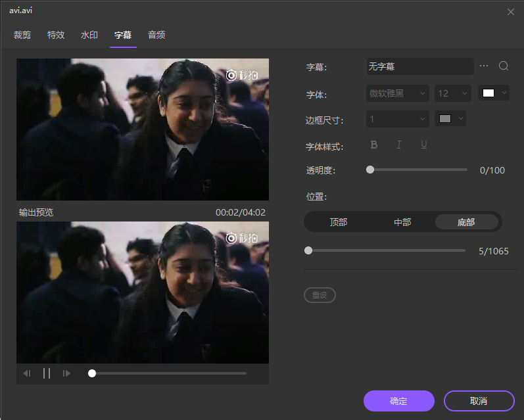Open the 水印 watermark tab
The height and width of the screenshot is (420, 524).
pyautogui.click(x=89, y=35)
